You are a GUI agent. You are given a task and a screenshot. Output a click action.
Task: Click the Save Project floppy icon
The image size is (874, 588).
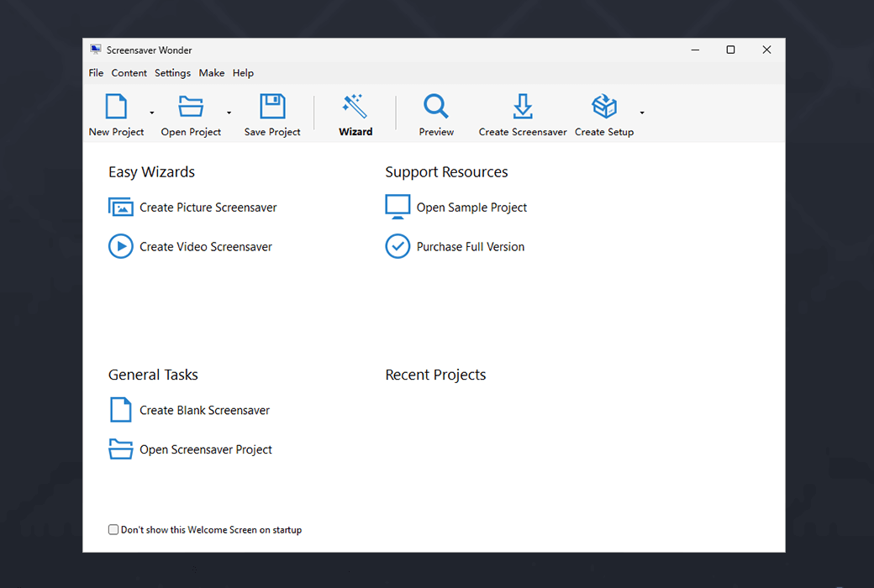(272, 106)
